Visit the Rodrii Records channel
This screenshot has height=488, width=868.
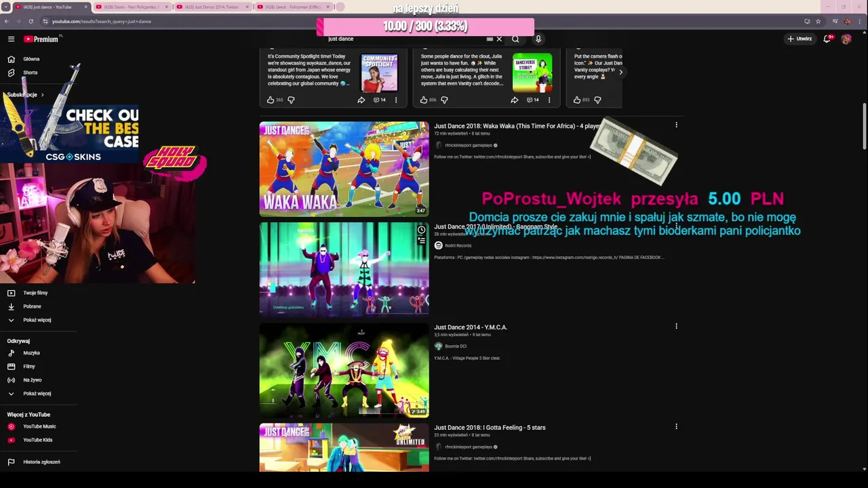pos(458,245)
